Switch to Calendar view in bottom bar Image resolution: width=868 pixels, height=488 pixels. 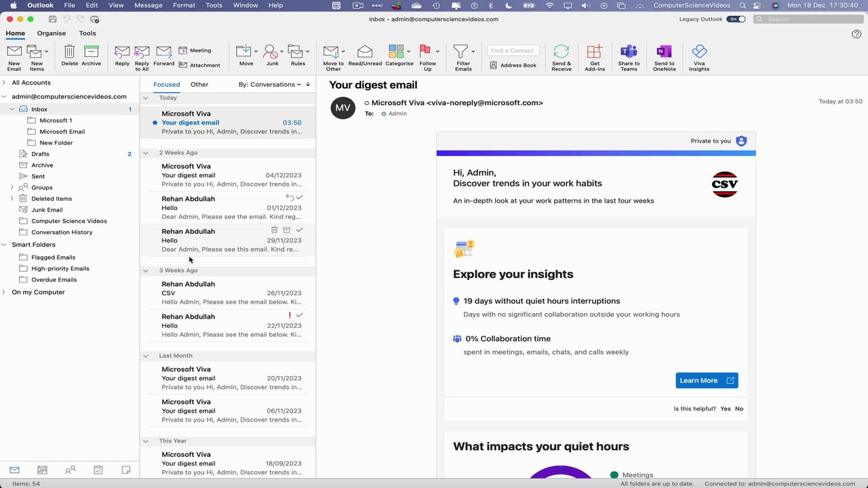[42, 470]
